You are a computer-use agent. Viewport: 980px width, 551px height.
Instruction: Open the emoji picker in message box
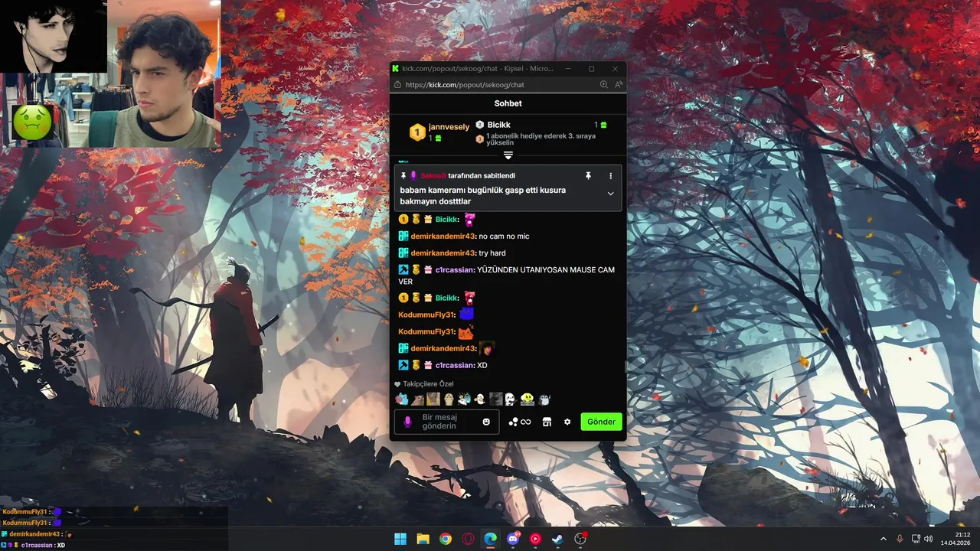(486, 422)
